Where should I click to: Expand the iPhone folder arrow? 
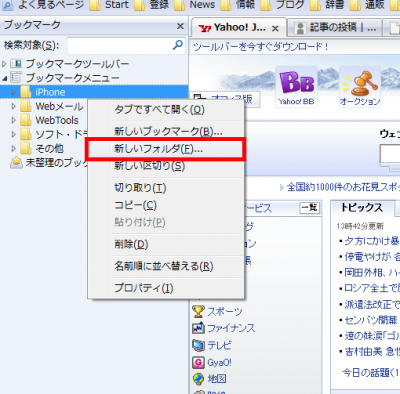click(x=13, y=92)
